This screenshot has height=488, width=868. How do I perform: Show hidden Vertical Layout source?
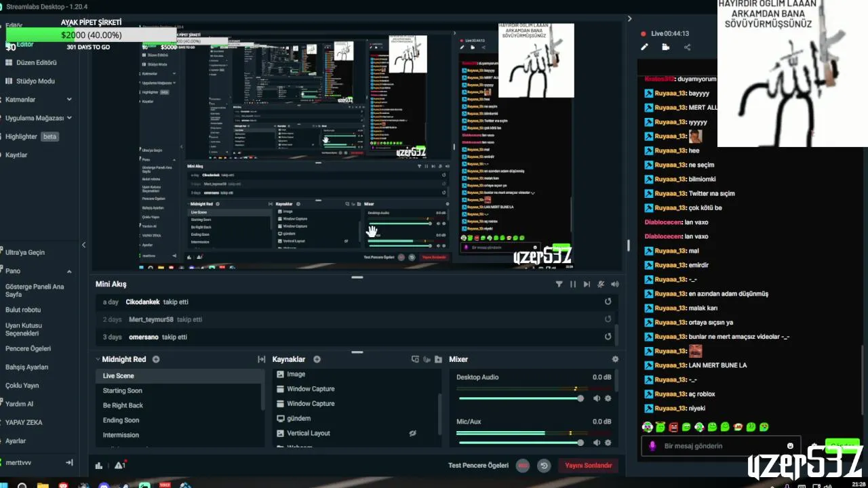(412, 433)
